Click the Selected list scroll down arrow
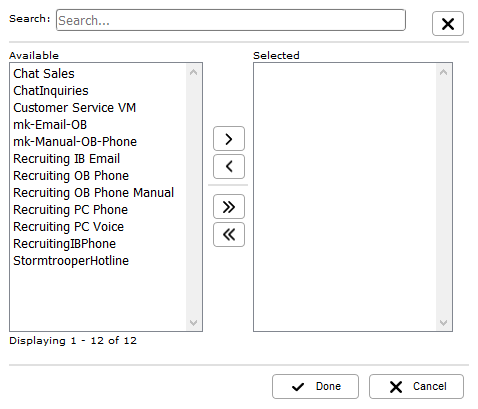478x409 pixels. [443, 322]
